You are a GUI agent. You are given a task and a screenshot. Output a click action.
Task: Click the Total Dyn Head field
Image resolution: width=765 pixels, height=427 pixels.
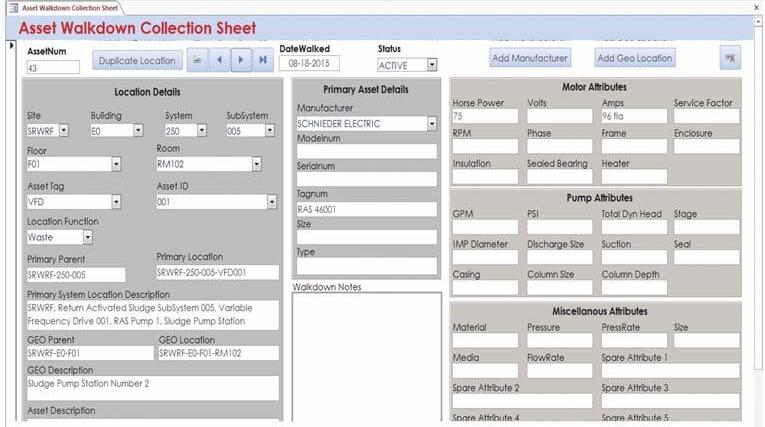[634, 227]
